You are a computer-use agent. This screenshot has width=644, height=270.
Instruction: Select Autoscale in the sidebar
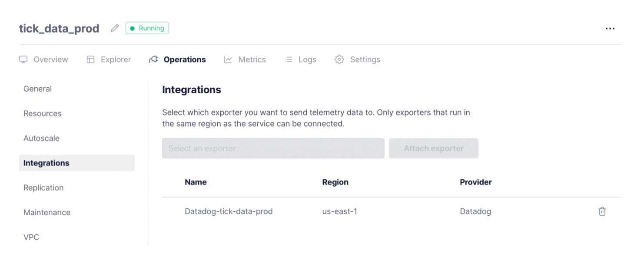click(x=42, y=138)
